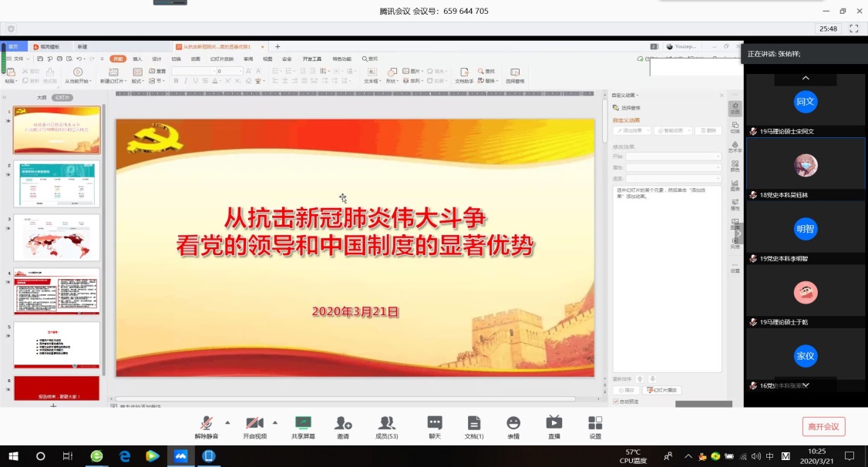The width and height of the screenshot is (868, 467).
Task: Switch to the 插入 ribbon tab
Action: [x=137, y=59]
